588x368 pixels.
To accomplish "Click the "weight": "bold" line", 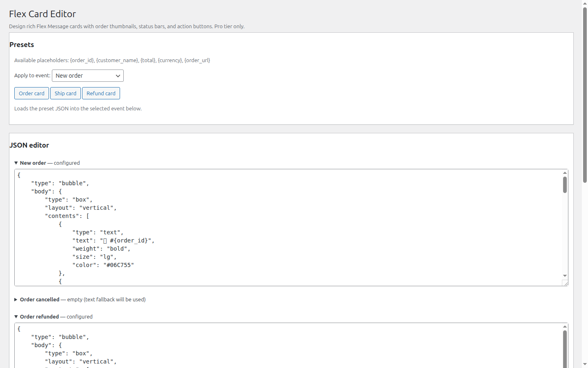I will 101,249.
